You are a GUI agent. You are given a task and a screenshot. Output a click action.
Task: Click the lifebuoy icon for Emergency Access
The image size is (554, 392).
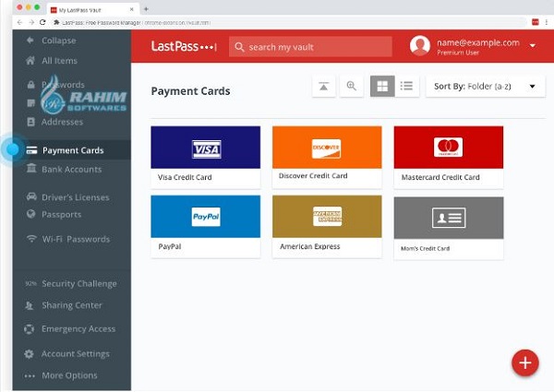[29, 329]
